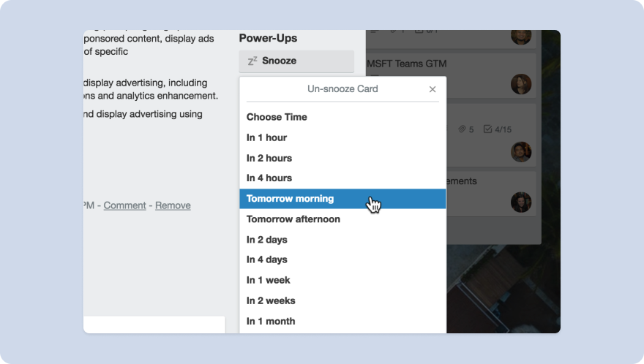644x364 pixels.
Task: Open the MSFT Teams GTM card
Action: coord(407,64)
